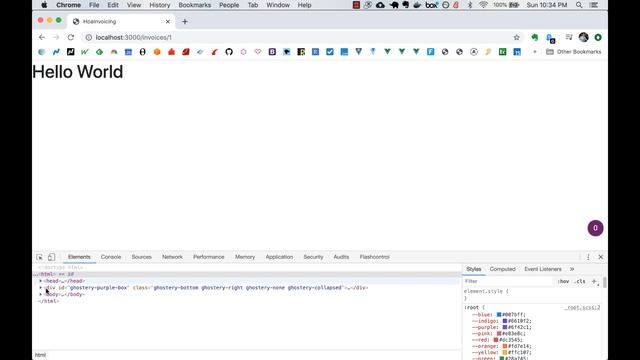
Task: Expand the ghostery-purple-box div node
Action: tap(40, 288)
